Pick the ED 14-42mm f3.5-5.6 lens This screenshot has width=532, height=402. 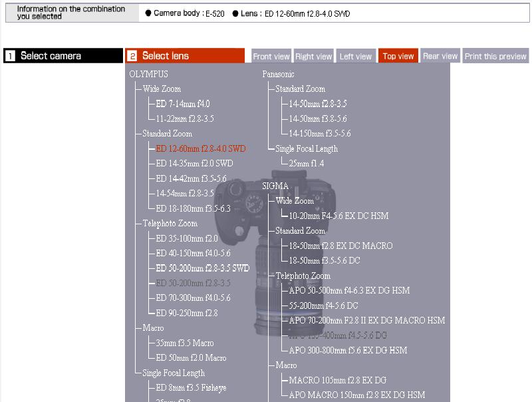(192, 178)
